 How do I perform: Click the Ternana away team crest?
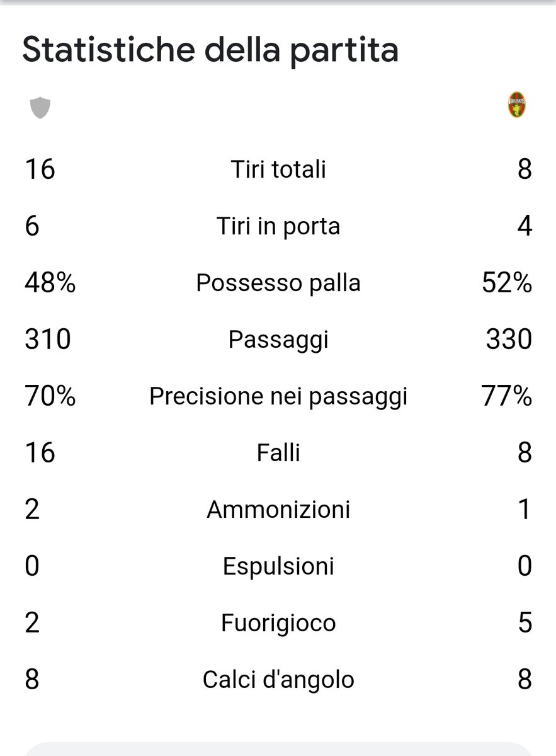tap(517, 106)
